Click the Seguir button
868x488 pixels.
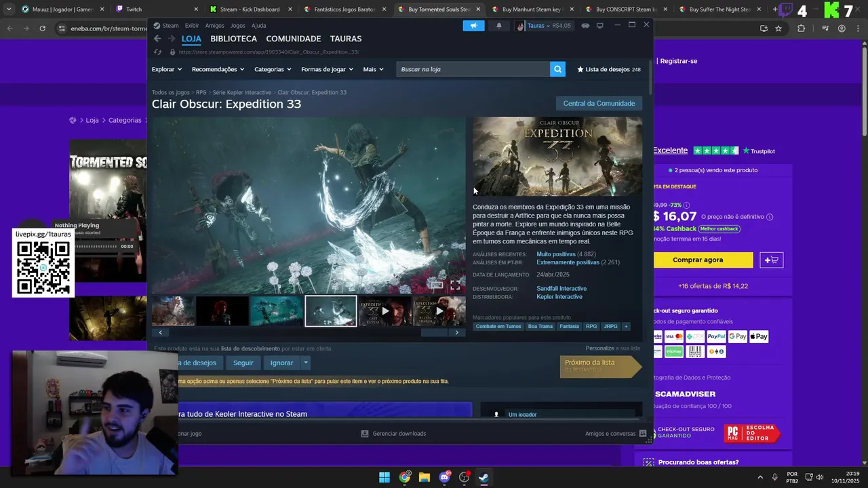[243, 363]
